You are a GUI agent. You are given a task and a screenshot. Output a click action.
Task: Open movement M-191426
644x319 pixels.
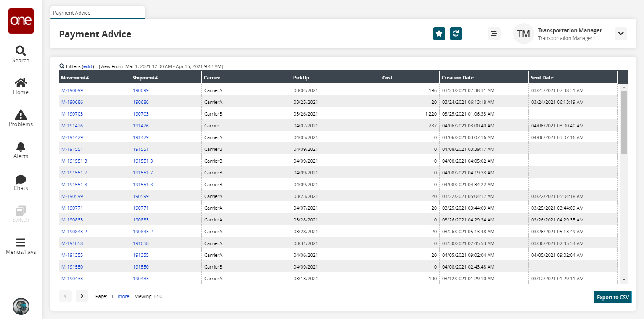72,126
